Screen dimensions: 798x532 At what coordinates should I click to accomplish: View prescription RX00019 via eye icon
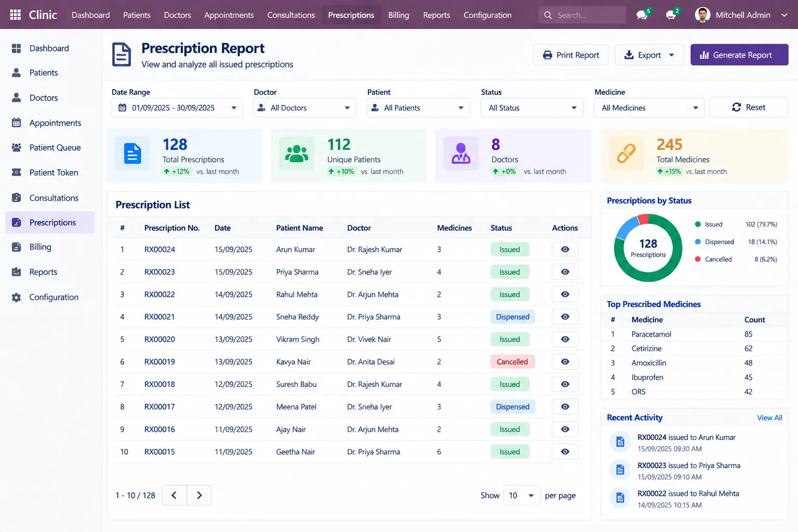565,362
